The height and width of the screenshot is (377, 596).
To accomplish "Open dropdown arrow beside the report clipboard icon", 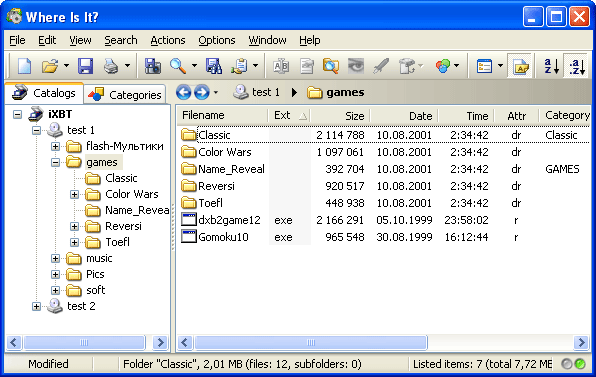I will [255, 66].
